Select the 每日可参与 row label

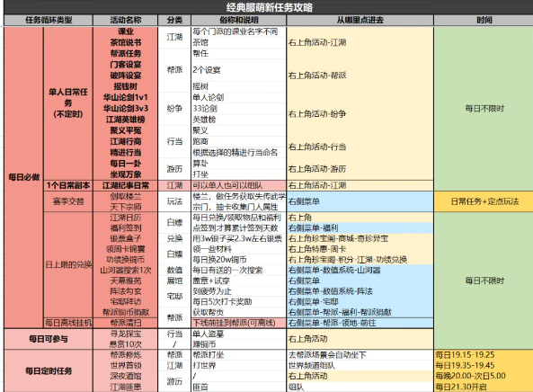pyautogui.click(x=49, y=339)
